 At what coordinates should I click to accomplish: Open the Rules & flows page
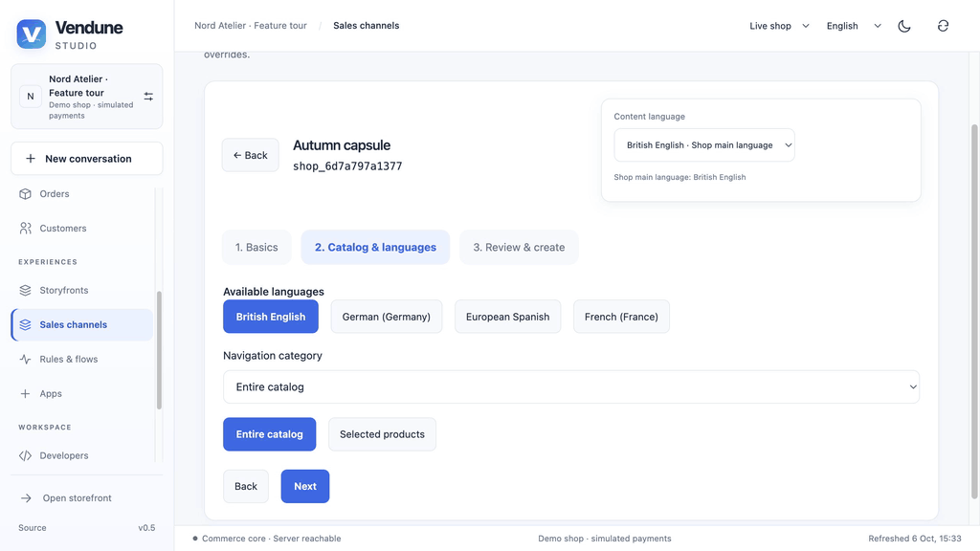82,360
